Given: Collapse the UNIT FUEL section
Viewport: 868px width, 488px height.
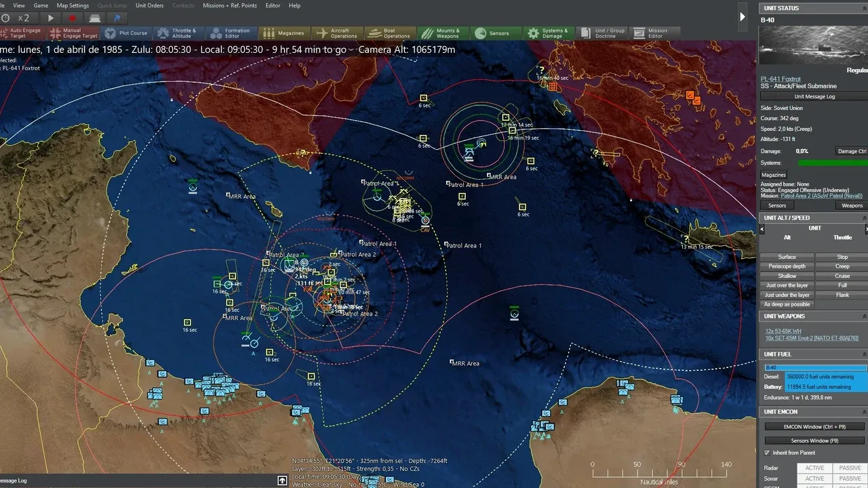Looking at the screenshot, I should coord(864,354).
